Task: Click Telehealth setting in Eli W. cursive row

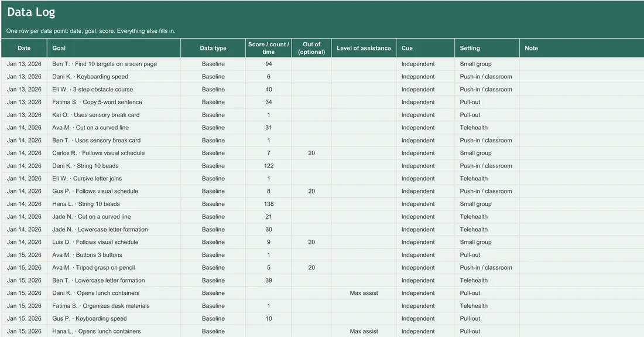Action: (487, 178)
